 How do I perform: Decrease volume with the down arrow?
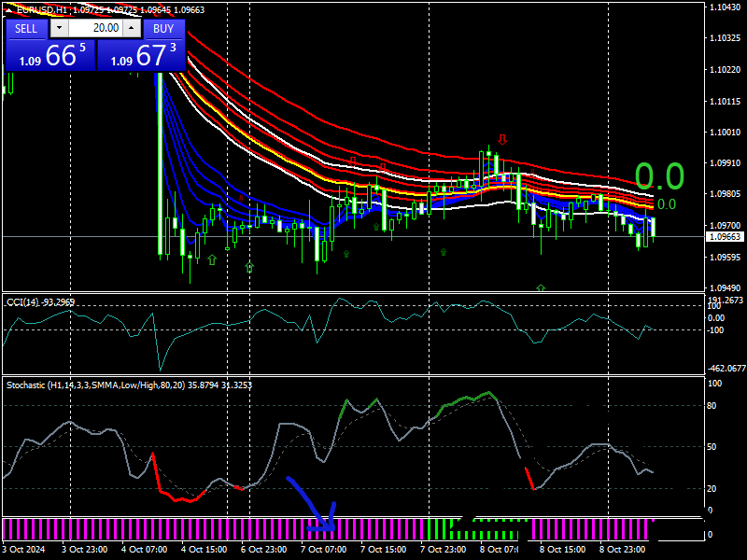pos(59,28)
